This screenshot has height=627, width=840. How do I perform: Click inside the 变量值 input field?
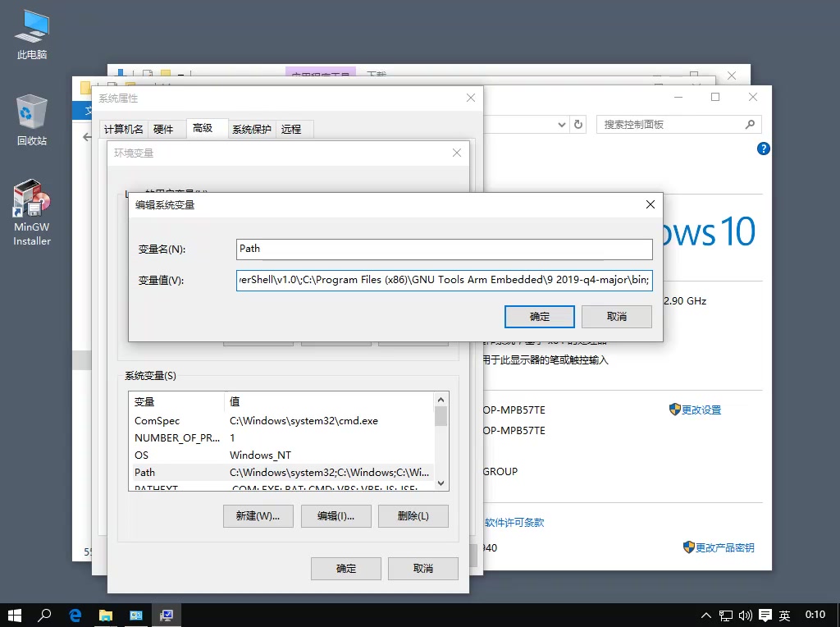(443, 280)
